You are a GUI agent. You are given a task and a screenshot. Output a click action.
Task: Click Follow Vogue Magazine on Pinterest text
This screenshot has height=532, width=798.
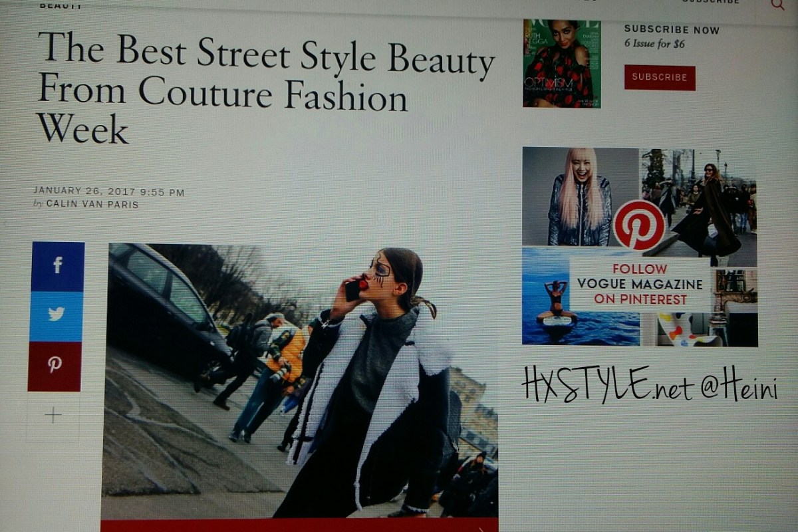(x=640, y=285)
